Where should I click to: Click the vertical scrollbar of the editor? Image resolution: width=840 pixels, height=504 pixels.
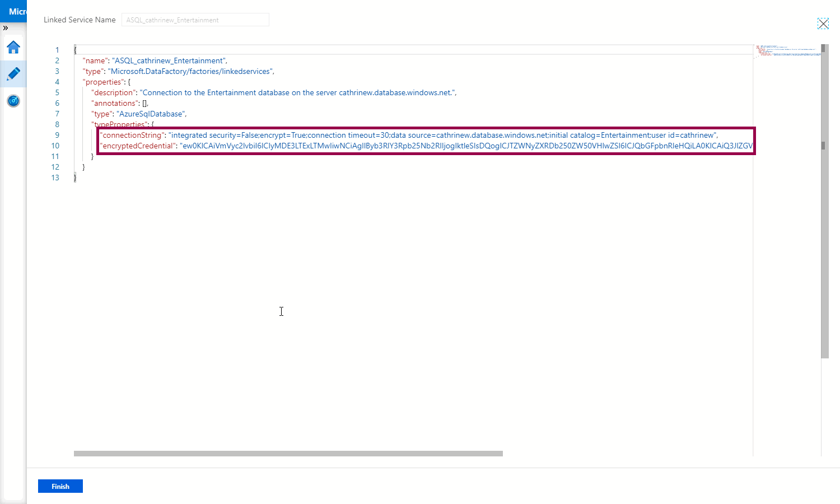pyautogui.click(x=824, y=202)
